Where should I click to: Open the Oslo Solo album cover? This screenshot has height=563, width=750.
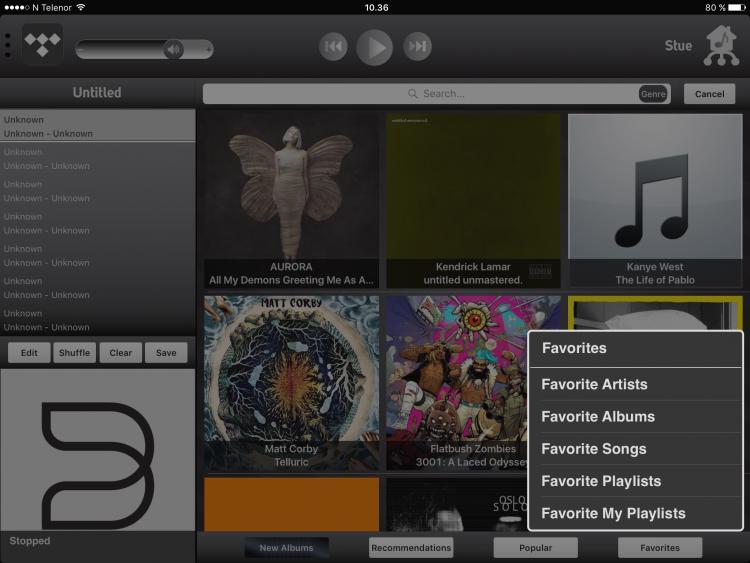coord(457,504)
